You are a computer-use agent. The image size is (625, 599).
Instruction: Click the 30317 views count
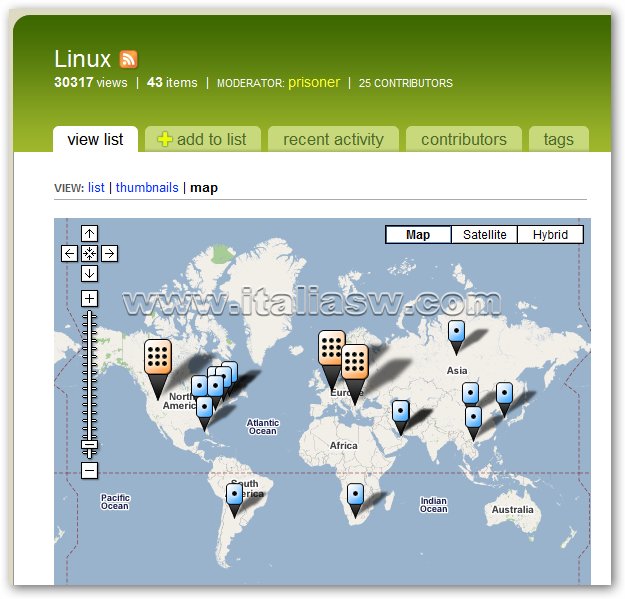coord(91,82)
